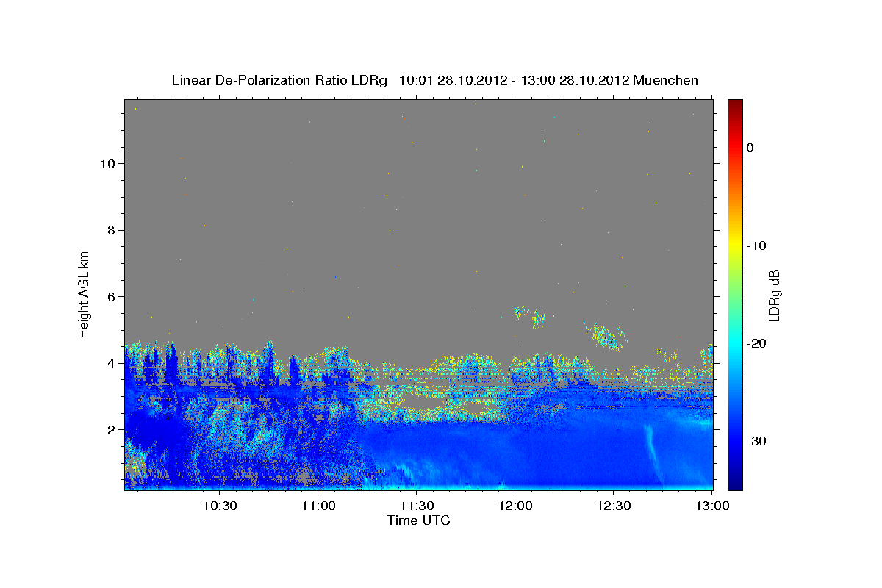Click the height tick label 8

110,230
